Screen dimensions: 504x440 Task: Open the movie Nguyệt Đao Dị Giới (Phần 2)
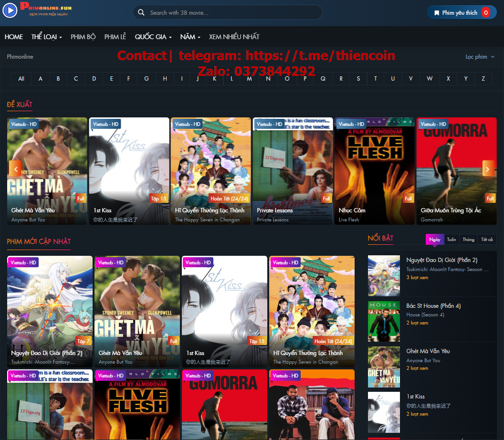[x=442, y=260]
